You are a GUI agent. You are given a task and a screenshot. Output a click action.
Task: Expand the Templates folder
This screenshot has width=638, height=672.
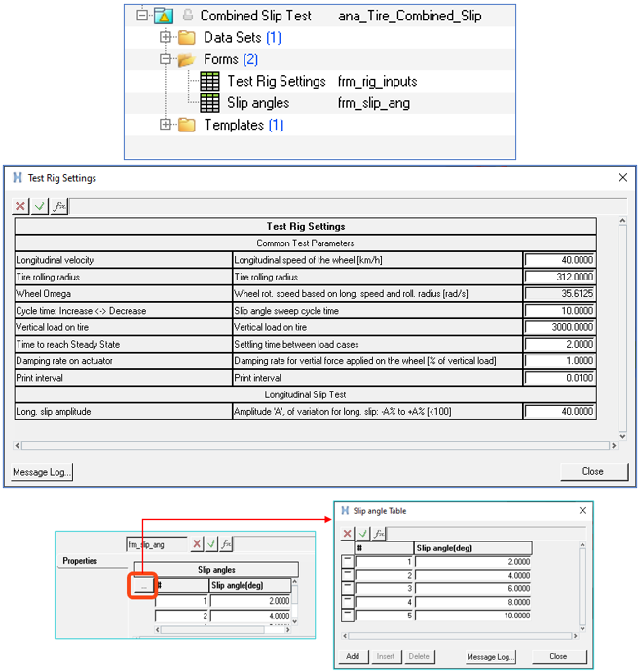click(x=165, y=125)
